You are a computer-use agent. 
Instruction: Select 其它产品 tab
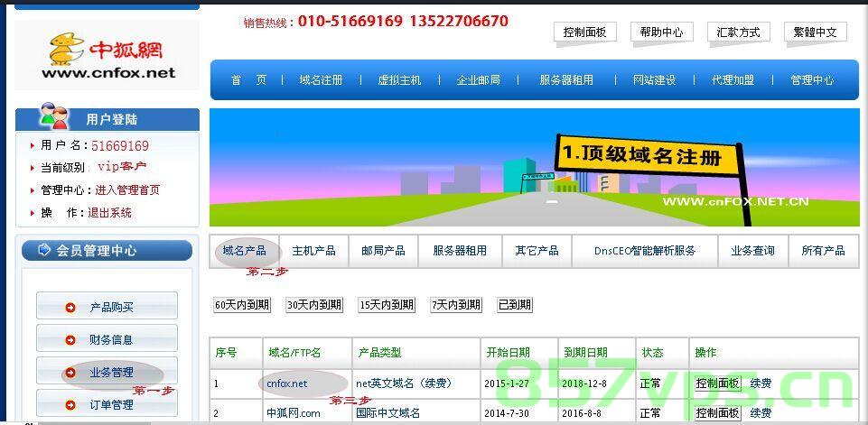(x=537, y=251)
